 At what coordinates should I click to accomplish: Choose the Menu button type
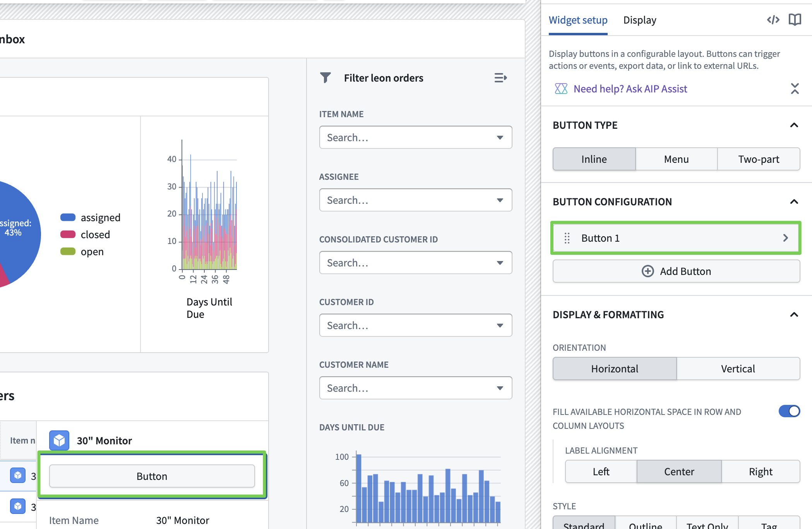(676, 159)
